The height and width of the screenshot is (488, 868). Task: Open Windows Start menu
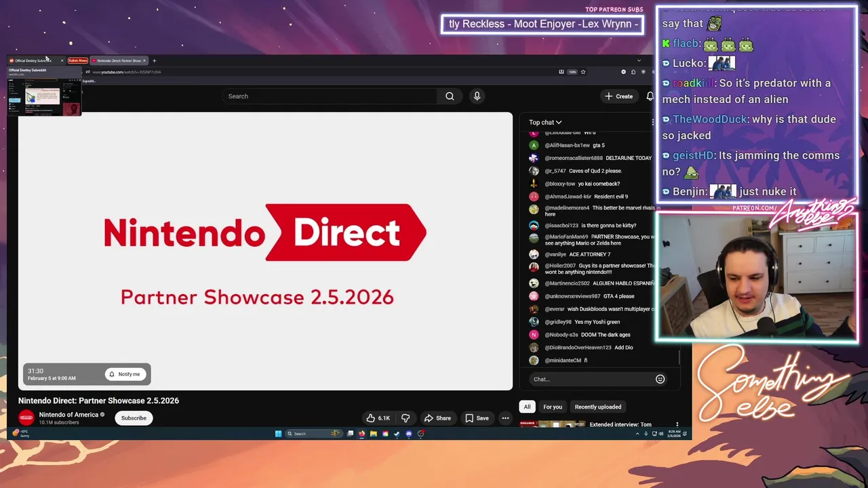coord(278,434)
